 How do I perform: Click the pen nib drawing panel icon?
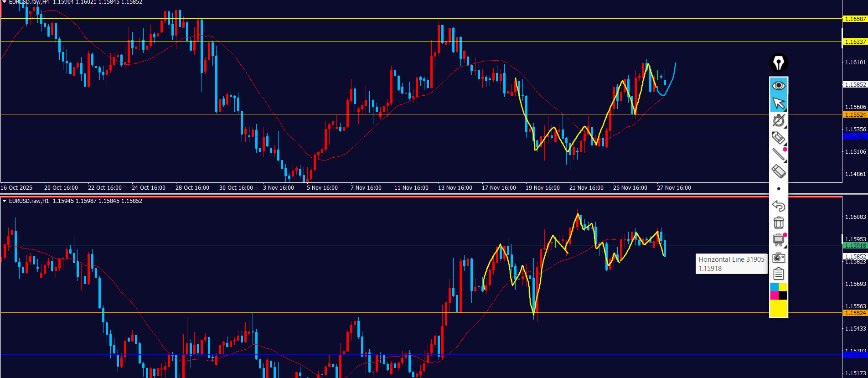click(x=779, y=63)
